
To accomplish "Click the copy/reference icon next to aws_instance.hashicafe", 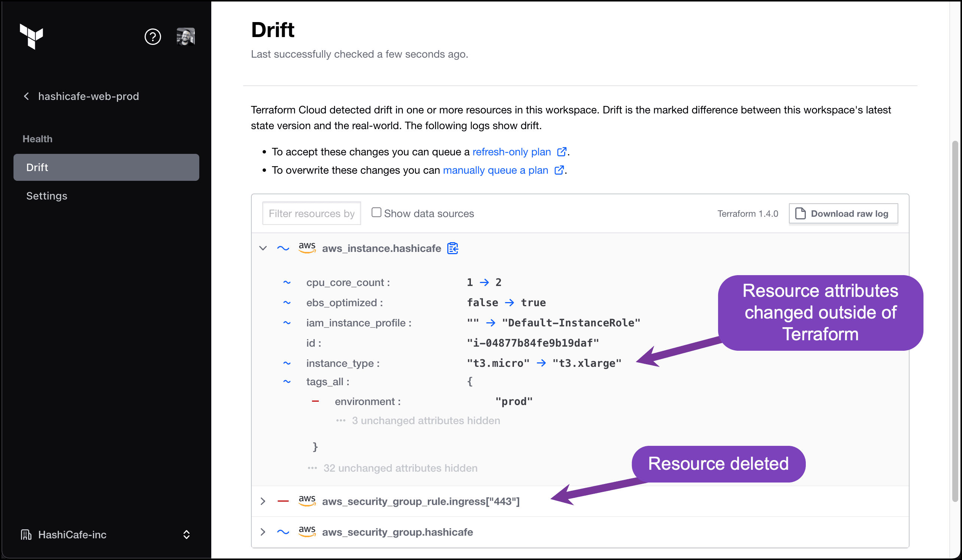I will tap(453, 248).
